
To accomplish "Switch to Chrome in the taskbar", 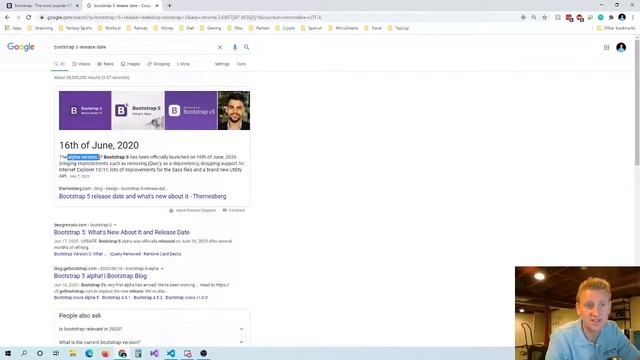I will 122,353.
